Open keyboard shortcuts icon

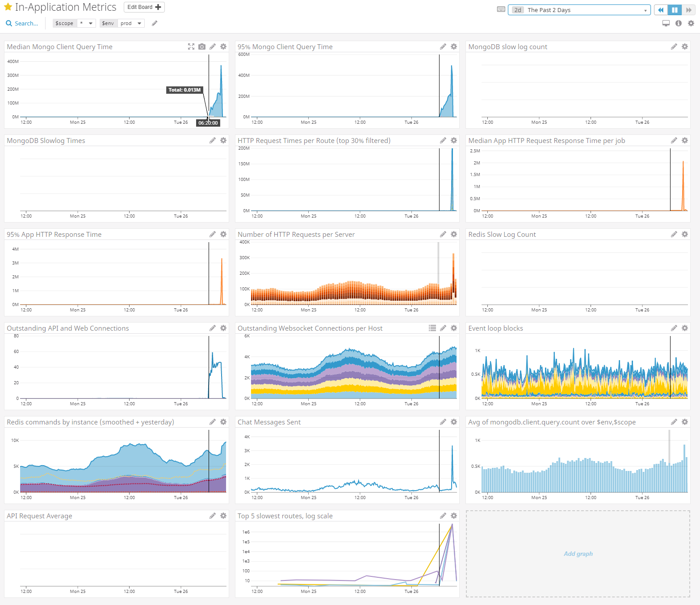(x=501, y=9)
